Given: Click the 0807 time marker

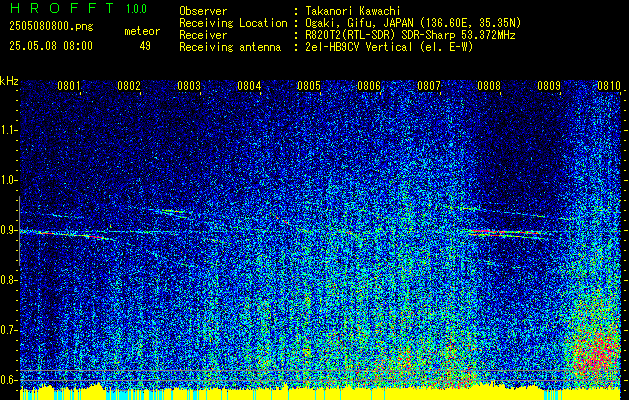Looking at the screenshot, I should 429,86.
